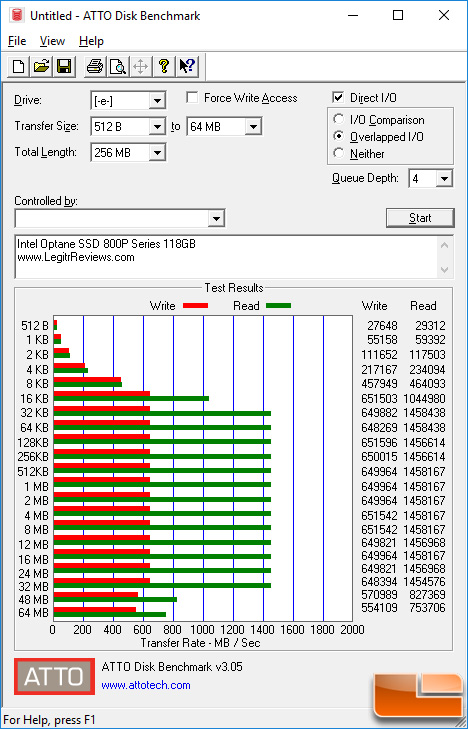Click the description scrollbar down arrow
This screenshot has height=729, width=468.
point(444,270)
